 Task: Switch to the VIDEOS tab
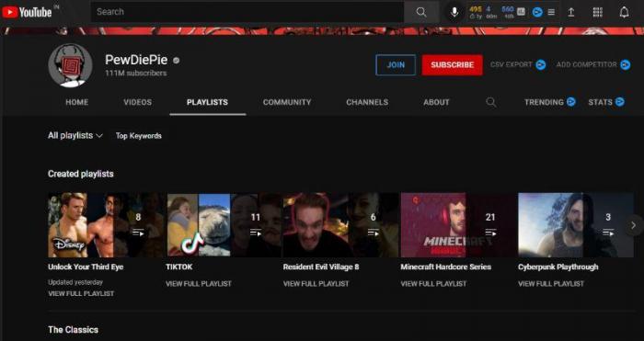pyautogui.click(x=138, y=102)
